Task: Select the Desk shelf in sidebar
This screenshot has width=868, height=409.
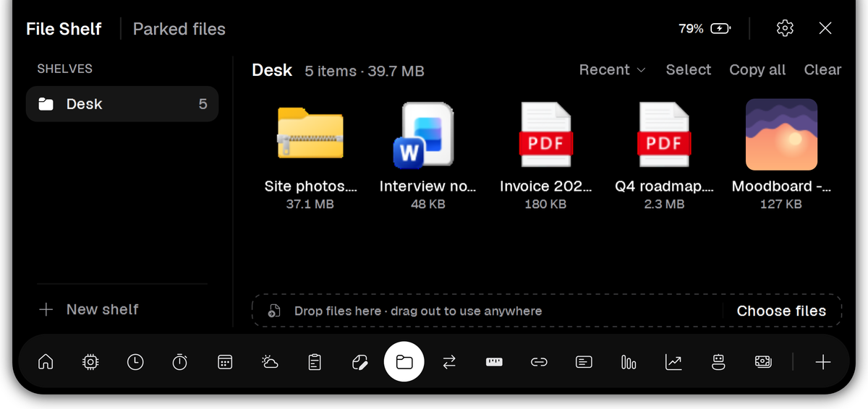Action: click(122, 104)
